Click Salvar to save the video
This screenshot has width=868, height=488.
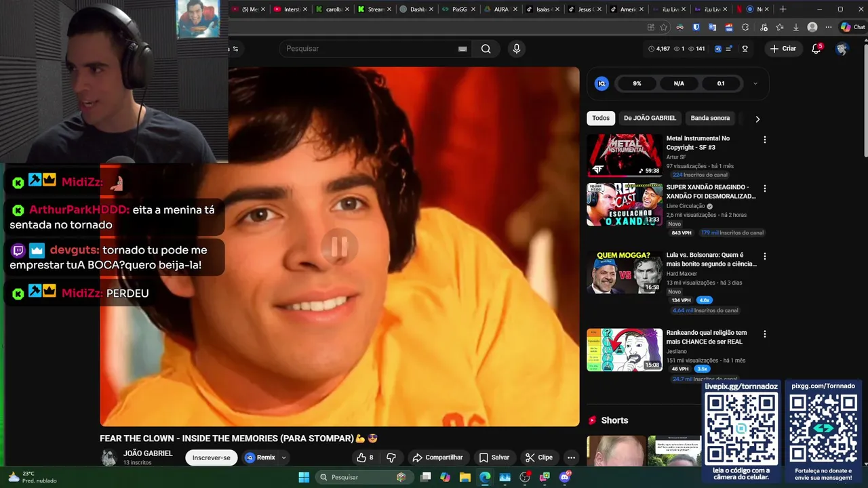coord(494,457)
